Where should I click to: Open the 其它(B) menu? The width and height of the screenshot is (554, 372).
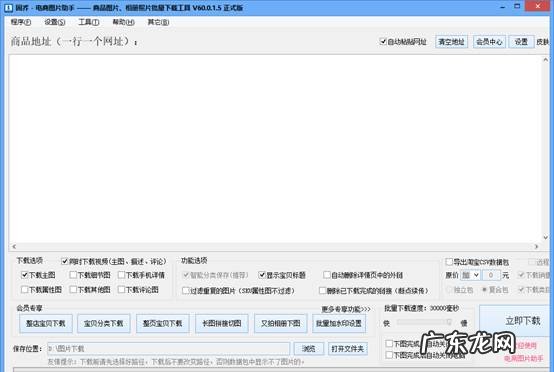(158, 22)
